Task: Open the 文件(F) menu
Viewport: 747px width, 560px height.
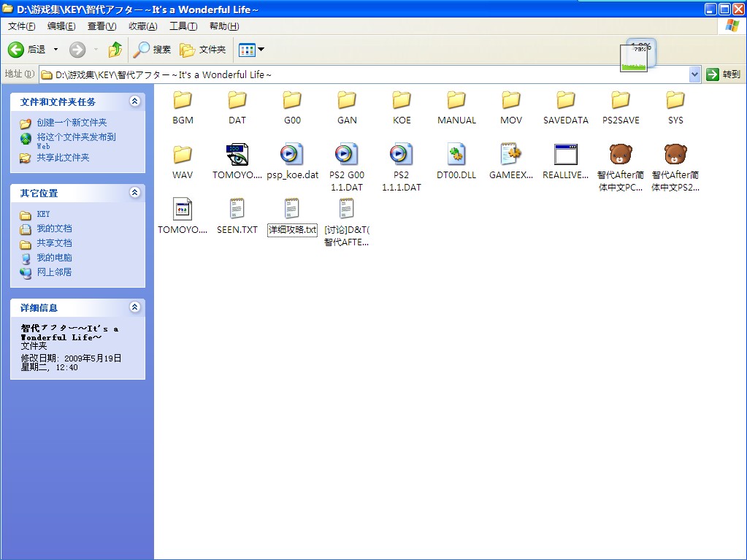Action: pos(21,26)
